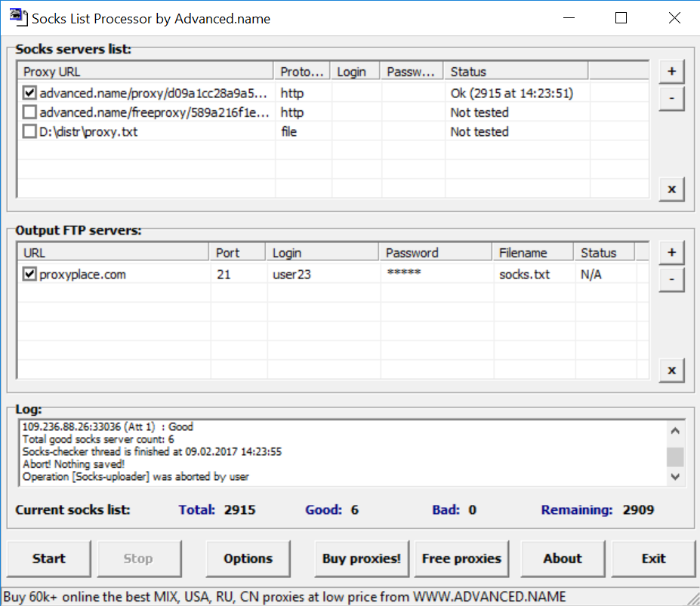This screenshot has height=606, width=700.
Task: Click the Start button
Action: click(48, 558)
